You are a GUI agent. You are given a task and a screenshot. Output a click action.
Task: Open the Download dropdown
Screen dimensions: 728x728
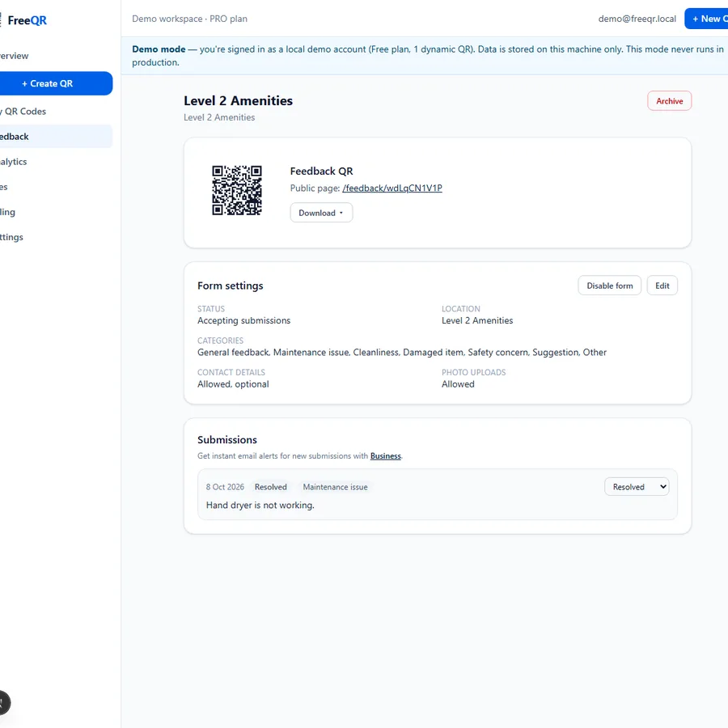tap(321, 213)
